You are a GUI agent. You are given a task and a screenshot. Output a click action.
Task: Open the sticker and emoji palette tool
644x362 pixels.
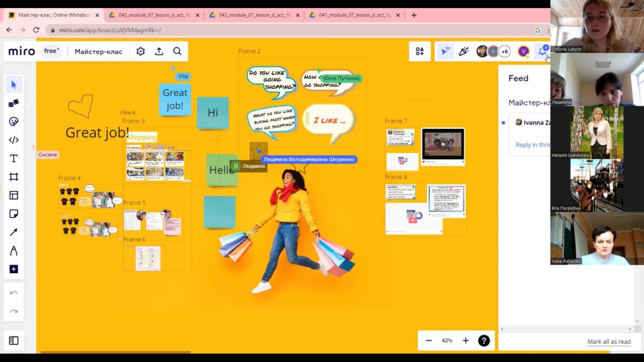pyautogui.click(x=14, y=121)
